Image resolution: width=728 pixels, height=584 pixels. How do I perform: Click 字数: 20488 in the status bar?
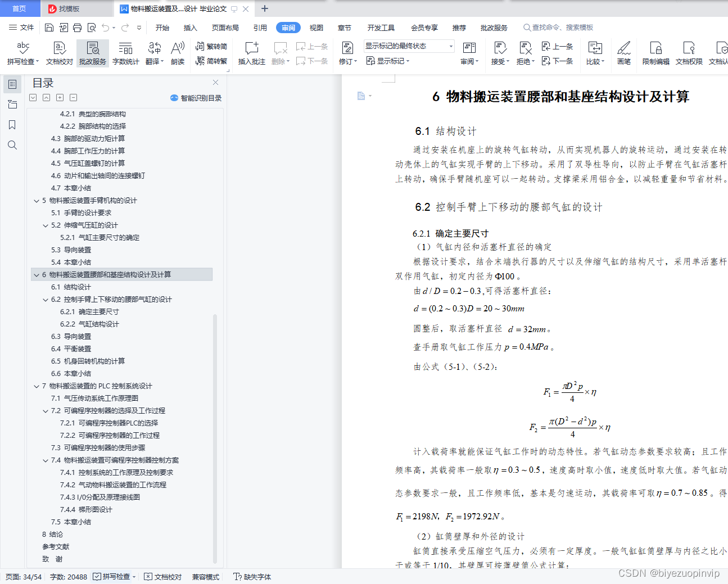69,577
